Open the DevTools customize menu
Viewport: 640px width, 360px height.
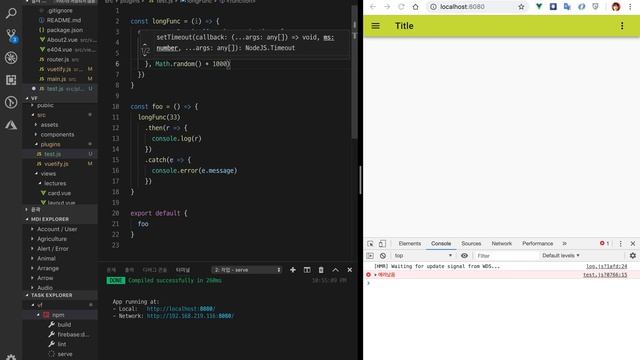click(x=620, y=244)
